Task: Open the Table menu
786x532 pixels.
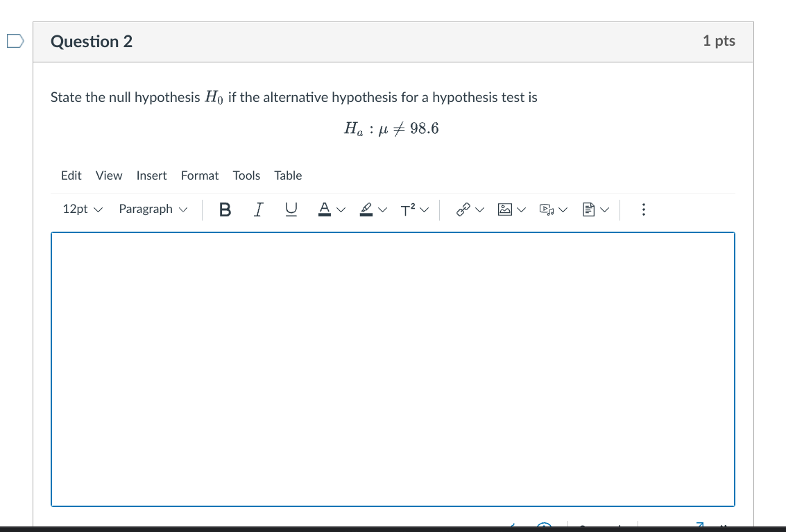Action: (x=288, y=175)
